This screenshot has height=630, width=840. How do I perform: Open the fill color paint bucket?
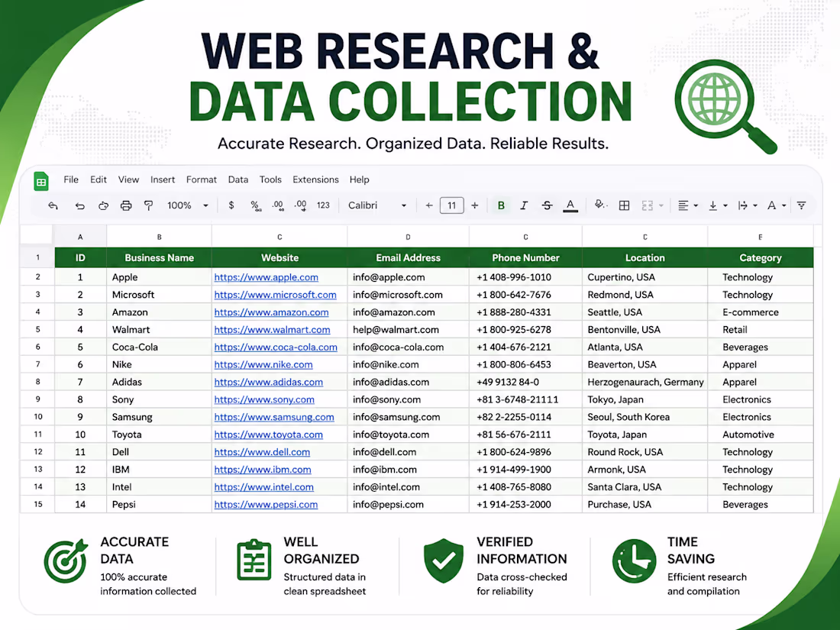600,205
